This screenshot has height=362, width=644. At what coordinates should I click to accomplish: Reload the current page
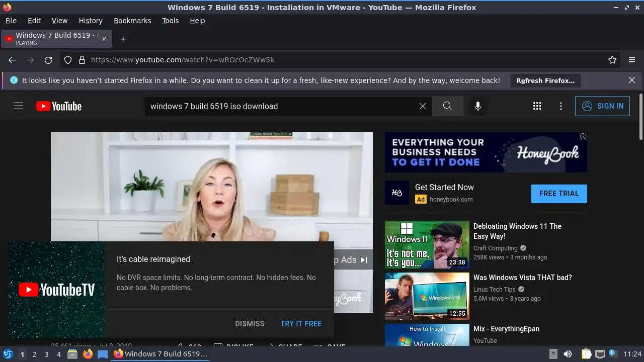pos(48,60)
